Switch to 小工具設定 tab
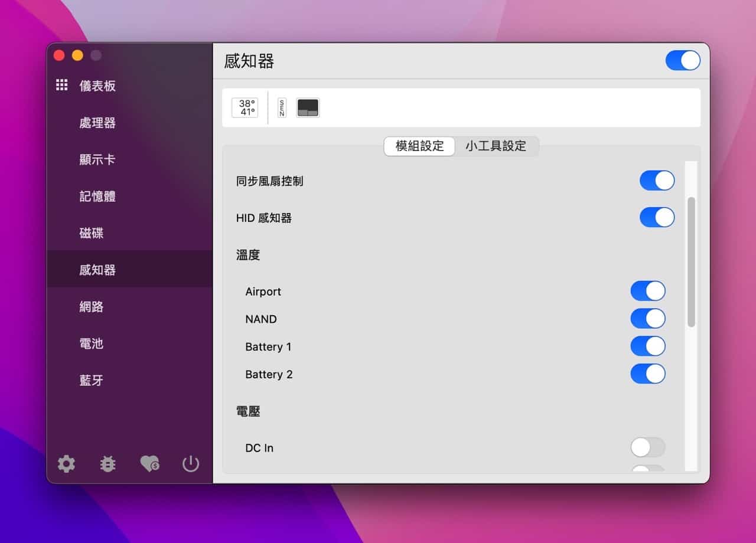This screenshot has width=756, height=543. click(x=496, y=146)
